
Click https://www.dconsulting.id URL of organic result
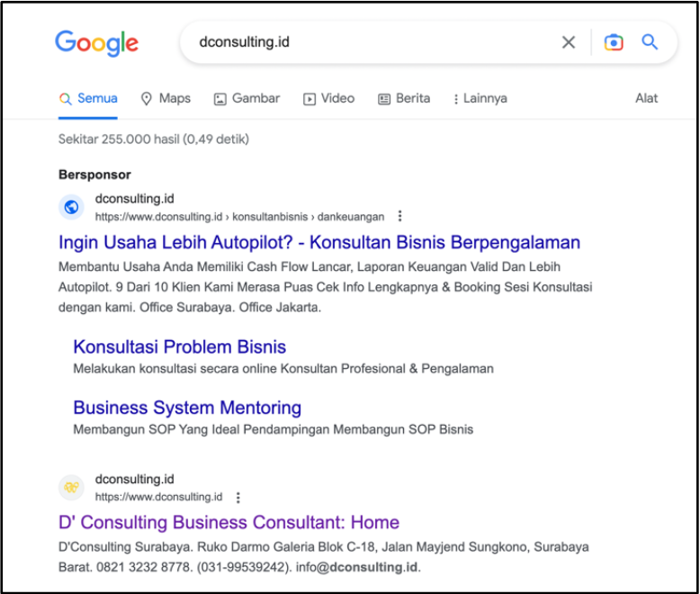[x=158, y=497]
